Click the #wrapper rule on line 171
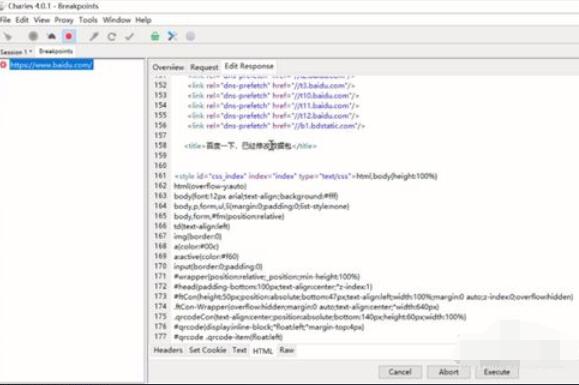579x385 pixels. (x=267, y=276)
